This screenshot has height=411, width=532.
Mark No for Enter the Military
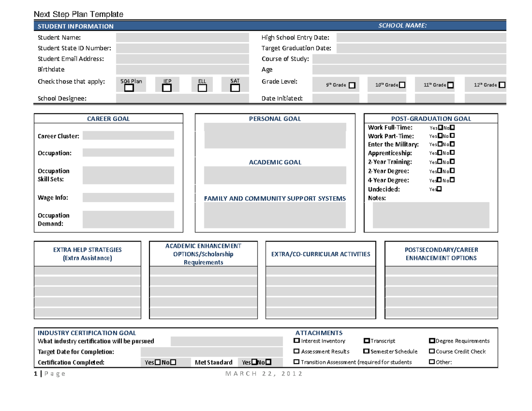(x=452, y=145)
